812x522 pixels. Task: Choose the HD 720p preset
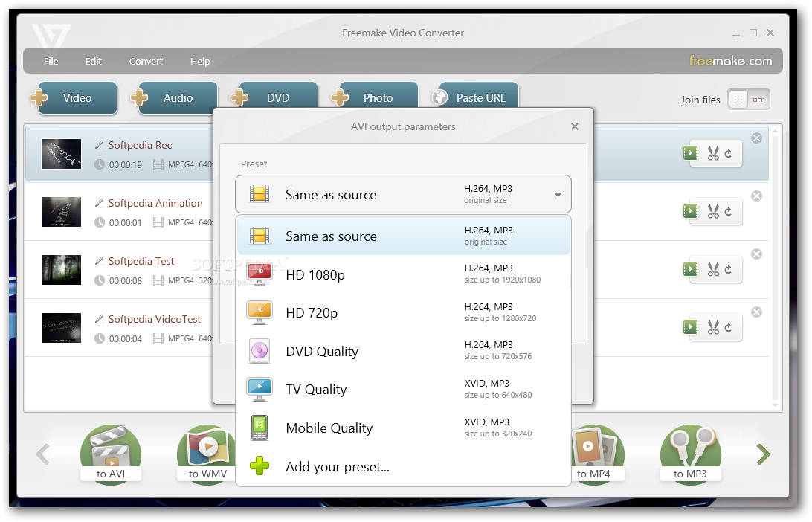(404, 313)
